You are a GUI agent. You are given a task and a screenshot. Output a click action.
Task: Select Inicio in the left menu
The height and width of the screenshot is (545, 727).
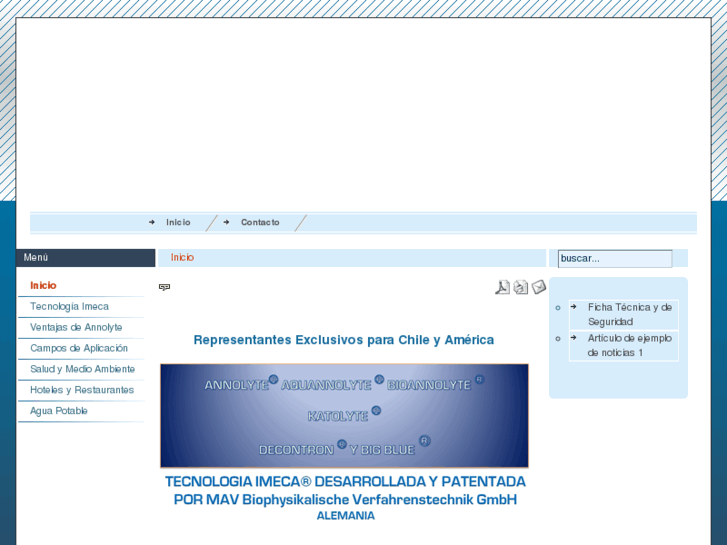43,285
